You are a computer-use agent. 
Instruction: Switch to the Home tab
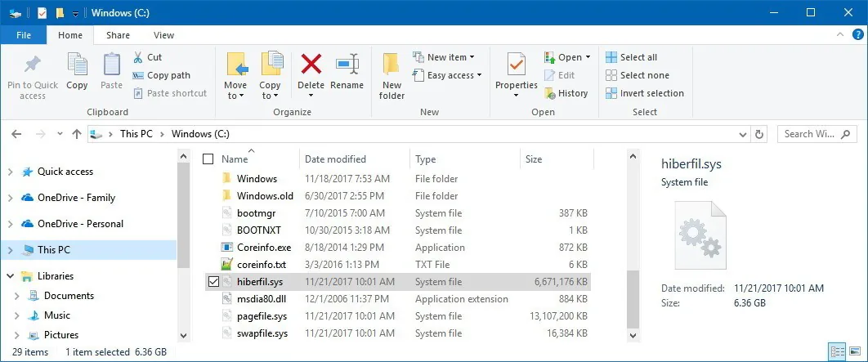click(70, 35)
